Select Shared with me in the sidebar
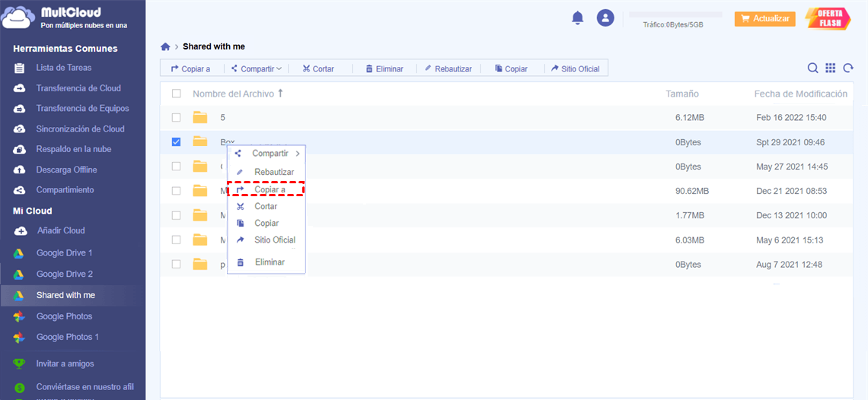 [72, 295]
